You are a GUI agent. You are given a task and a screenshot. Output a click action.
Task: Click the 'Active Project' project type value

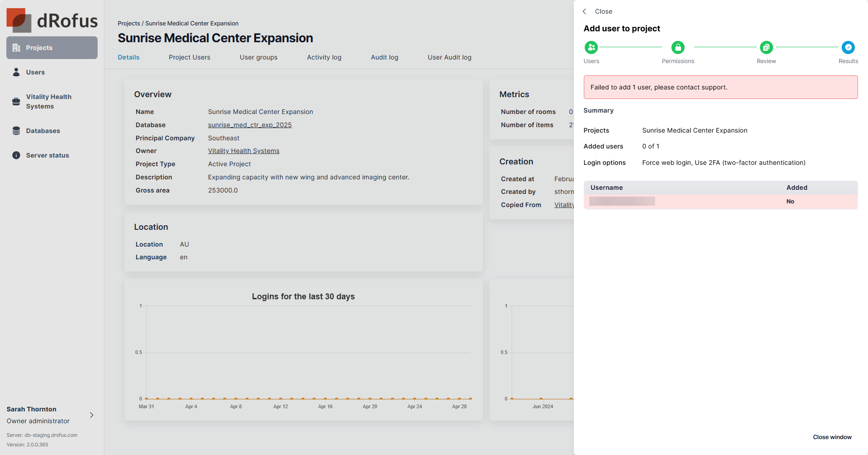click(x=229, y=164)
